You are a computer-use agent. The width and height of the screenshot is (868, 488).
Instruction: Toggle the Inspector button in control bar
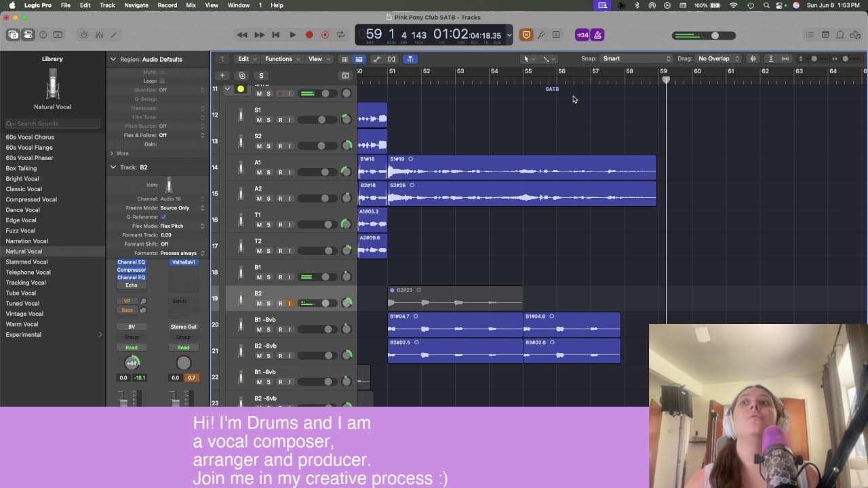point(28,35)
